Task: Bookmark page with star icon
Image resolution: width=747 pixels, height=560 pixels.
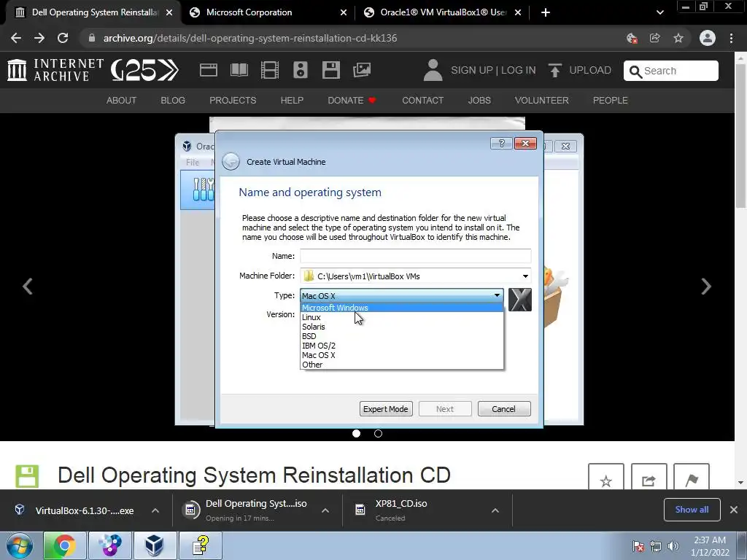Action: pyautogui.click(x=678, y=38)
